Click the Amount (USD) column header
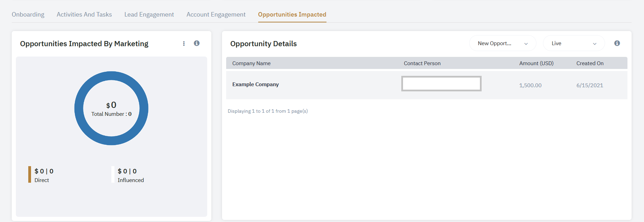Screen dimensions: 644x222 [x=536, y=63]
